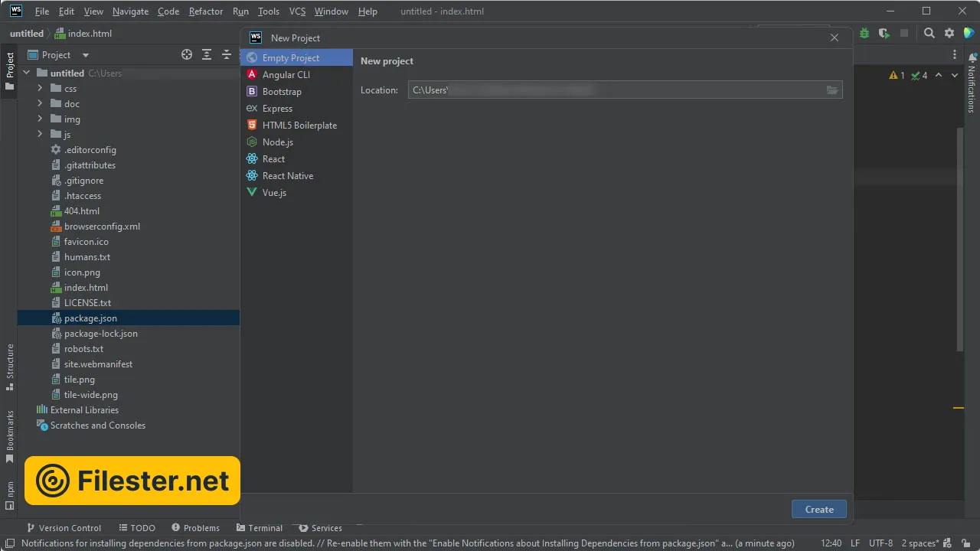
Task: Select the Angular CLI project type
Action: click(286, 75)
